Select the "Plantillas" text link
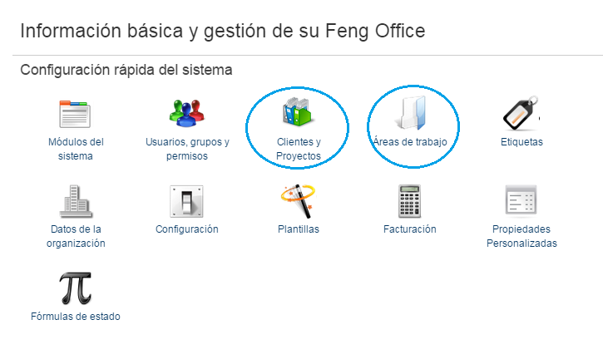This screenshot has width=603, height=364. 298,229
